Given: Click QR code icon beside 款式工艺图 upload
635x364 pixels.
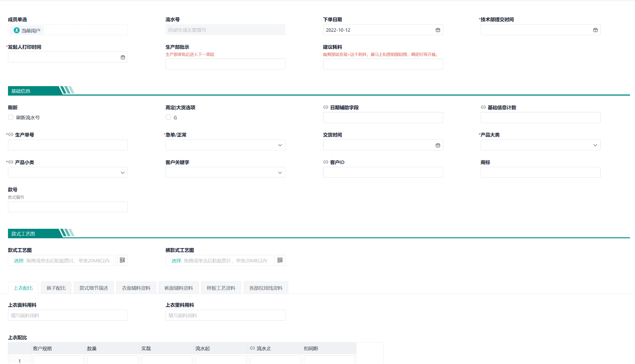Looking at the screenshot, I should (x=122, y=260).
